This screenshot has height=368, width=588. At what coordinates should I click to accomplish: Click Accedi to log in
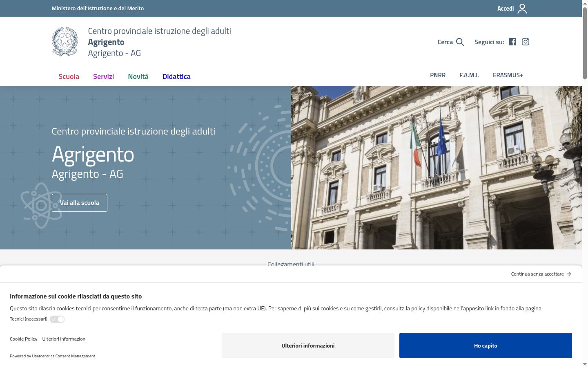(506, 9)
